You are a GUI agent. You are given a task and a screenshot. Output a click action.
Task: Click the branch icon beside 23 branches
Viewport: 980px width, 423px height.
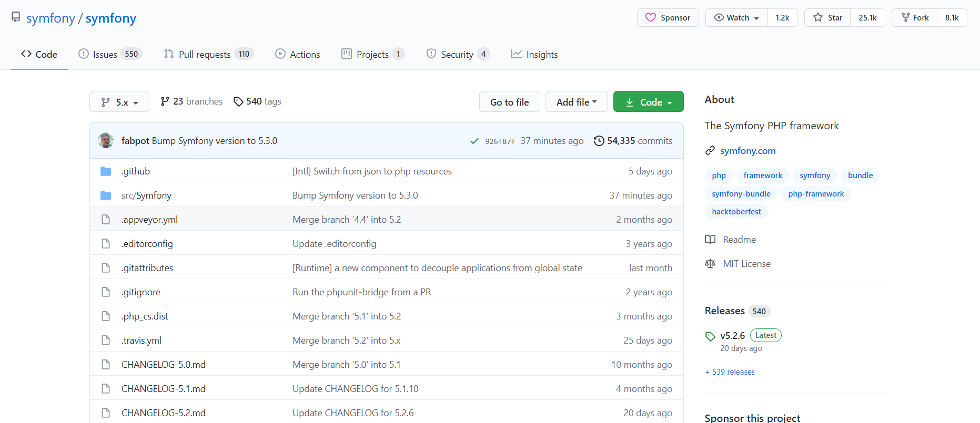pos(165,101)
